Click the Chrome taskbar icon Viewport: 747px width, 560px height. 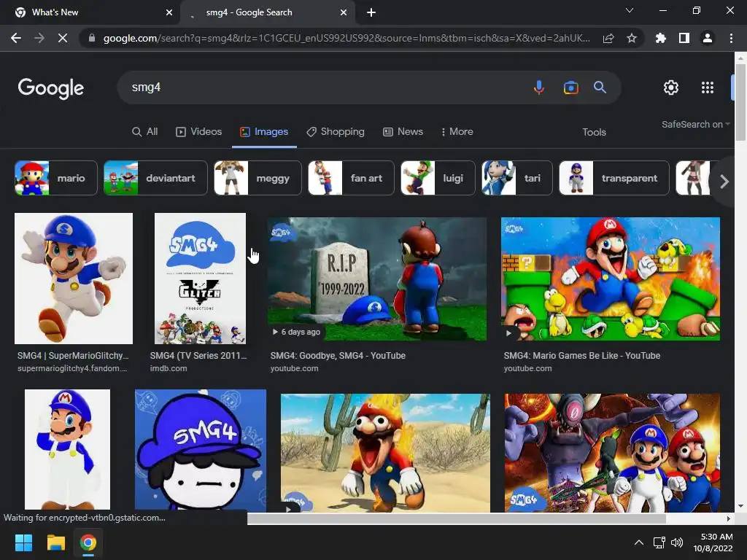pyautogui.click(x=88, y=542)
